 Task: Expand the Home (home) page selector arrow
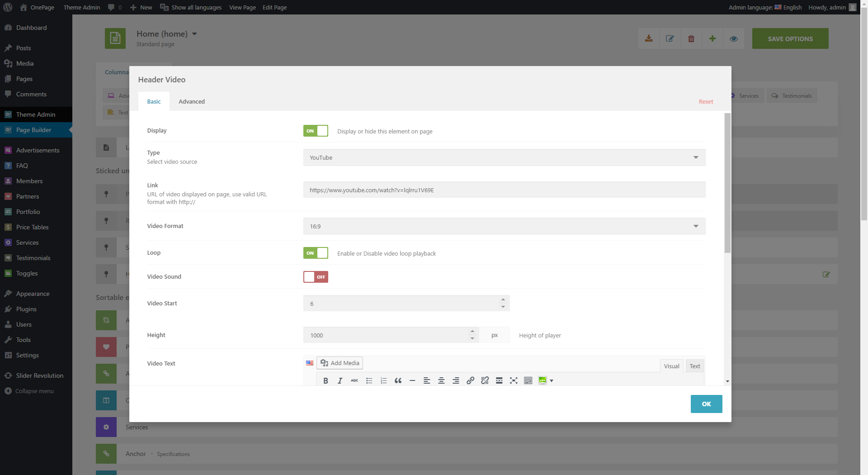click(x=194, y=34)
